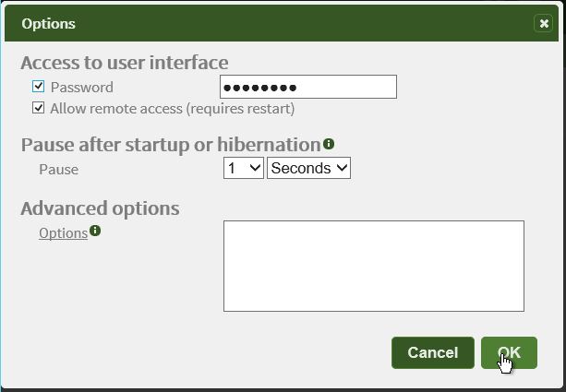566x392 pixels.
Task: Click the Password label text
Action: pos(82,88)
